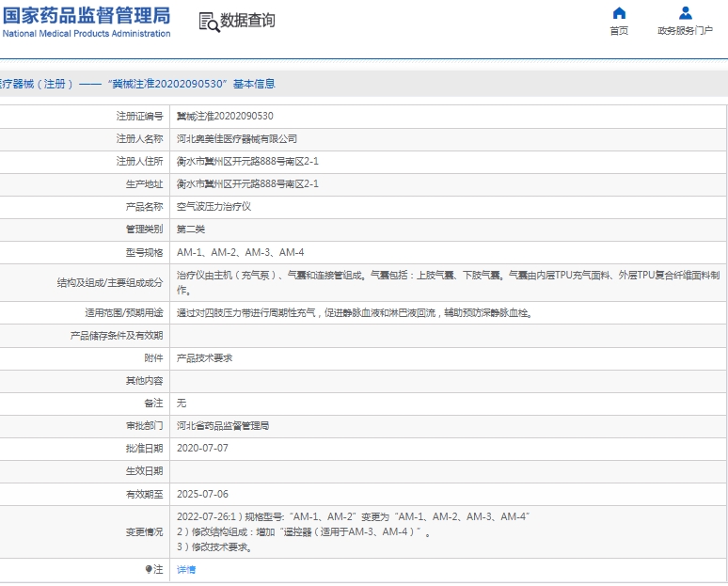
Task: Click the 备注 value 无
Action: [182, 403]
